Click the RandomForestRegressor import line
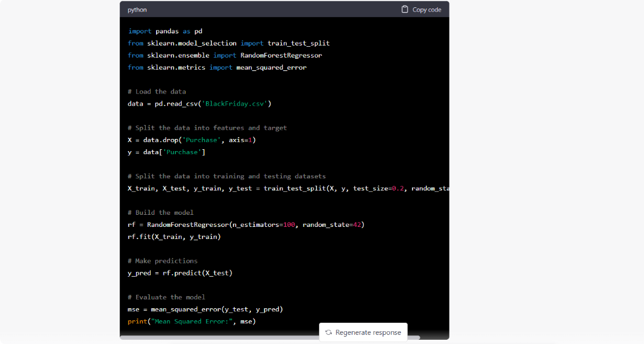Image resolution: width=644 pixels, height=344 pixels. (x=225, y=55)
